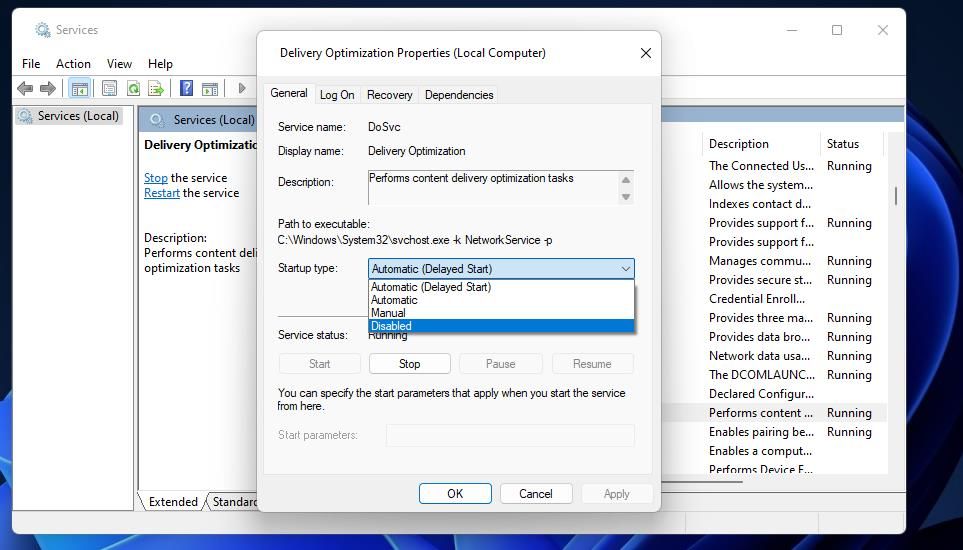
Task: Open Help with the blue question icon
Action: [x=186, y=88]
